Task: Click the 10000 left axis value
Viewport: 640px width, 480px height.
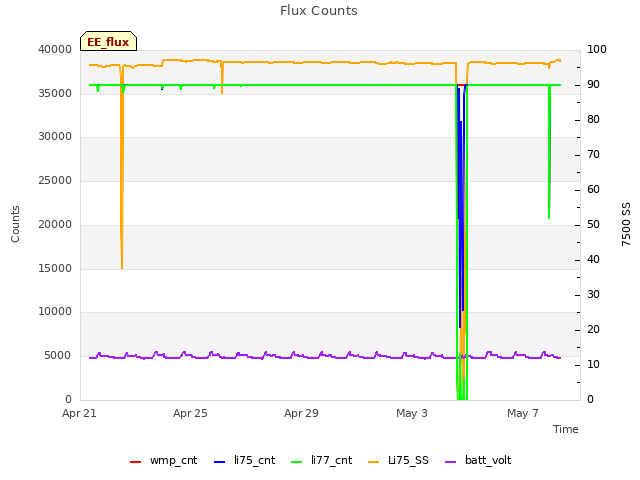Action: click(55, 312)
